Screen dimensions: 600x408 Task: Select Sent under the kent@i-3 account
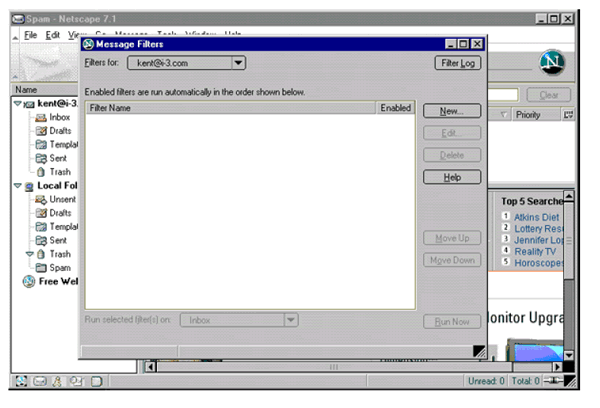pyautogui.click(x=58, y=158)
